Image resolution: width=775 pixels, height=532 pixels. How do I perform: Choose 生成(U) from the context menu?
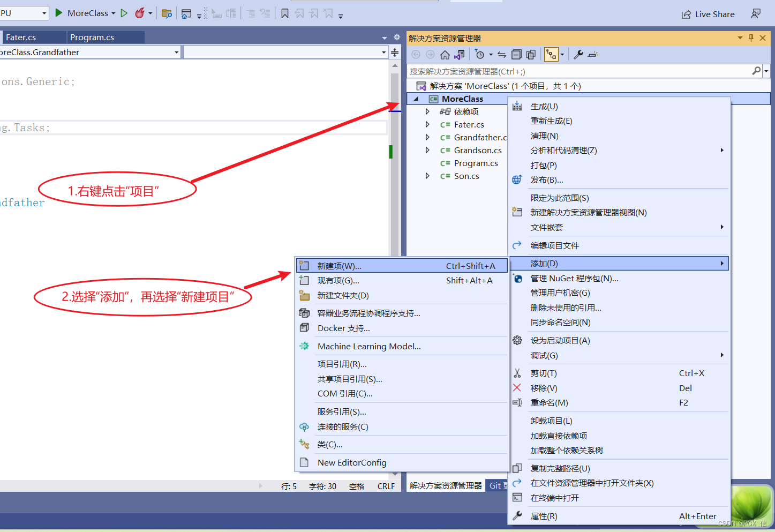[x=619, y=106]
